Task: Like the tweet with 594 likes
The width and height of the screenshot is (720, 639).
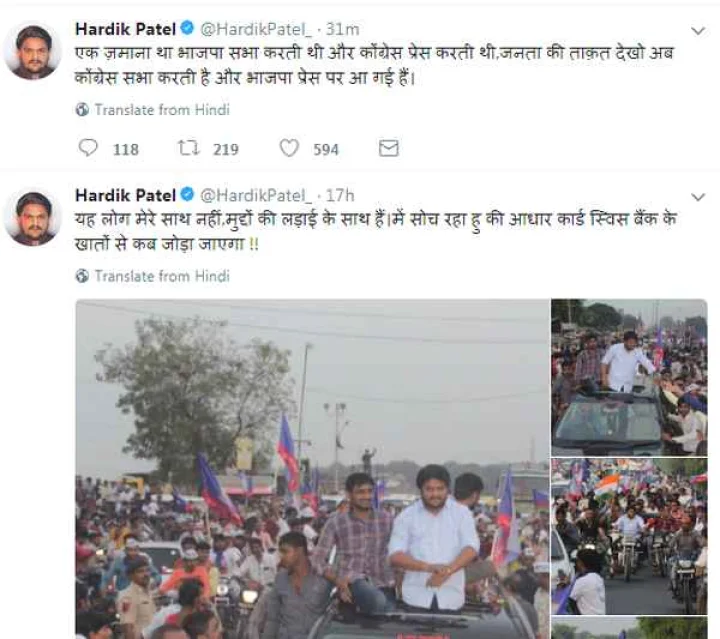Action: pos(289,148)
